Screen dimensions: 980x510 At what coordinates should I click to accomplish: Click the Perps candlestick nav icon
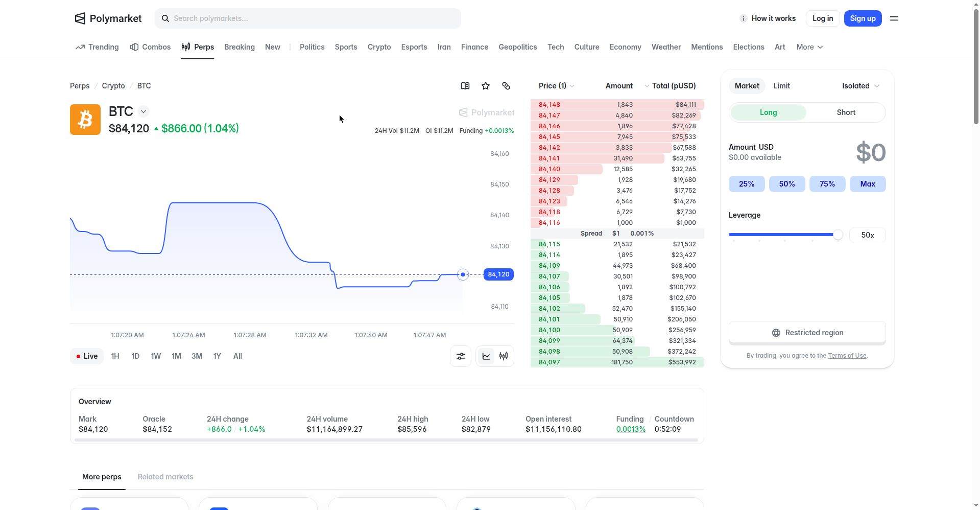[186, 47]
